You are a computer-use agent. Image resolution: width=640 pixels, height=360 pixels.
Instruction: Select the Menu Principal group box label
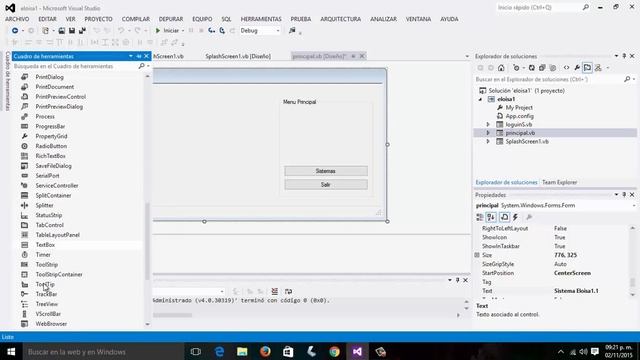(x=300, y=102)
